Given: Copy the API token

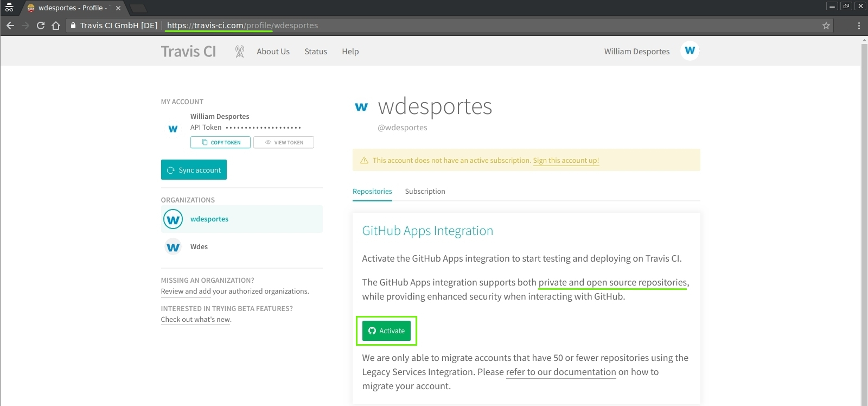Looking at the screenshot, I should (220, 142).
